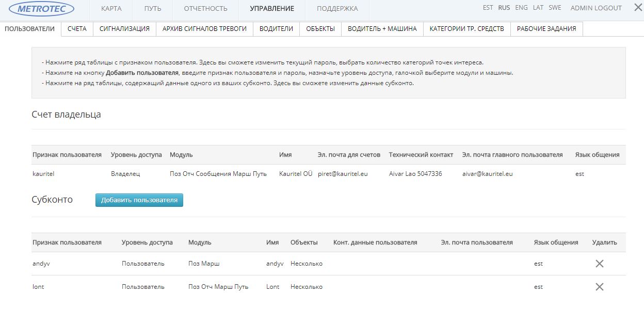The height and width of the screenshot is (310, 644).
Task: Delete the lont user with X icon
Action: 599,287
